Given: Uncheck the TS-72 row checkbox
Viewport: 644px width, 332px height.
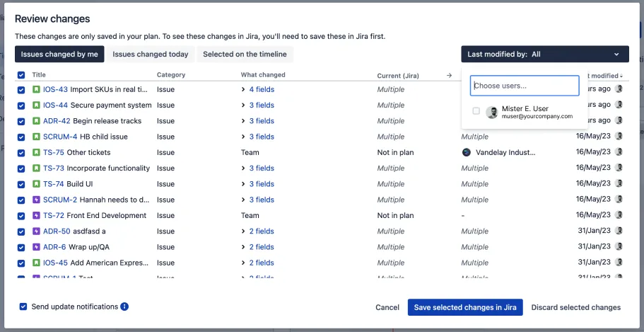Looking at the screenshot, I should coord(21,216).
